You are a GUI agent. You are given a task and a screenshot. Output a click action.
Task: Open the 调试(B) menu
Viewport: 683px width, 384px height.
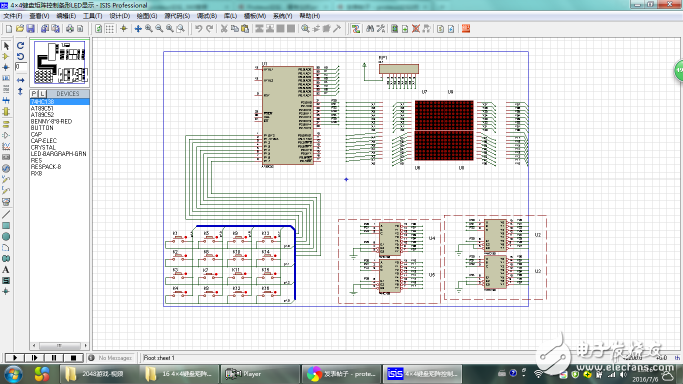point(207,16)
